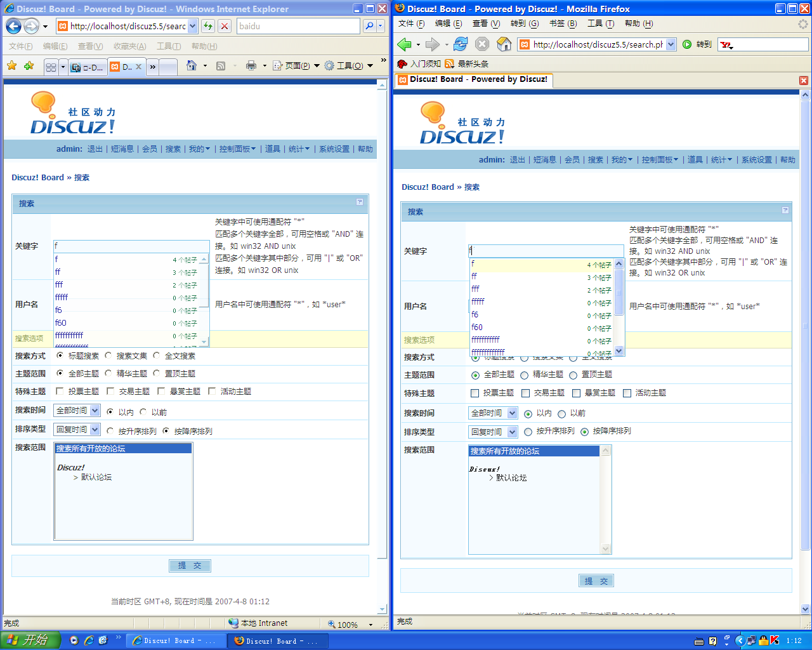Click the Refresh icon in Internet Explorer address bar
This screenshot has height=650, width=812.
(208, 26)
